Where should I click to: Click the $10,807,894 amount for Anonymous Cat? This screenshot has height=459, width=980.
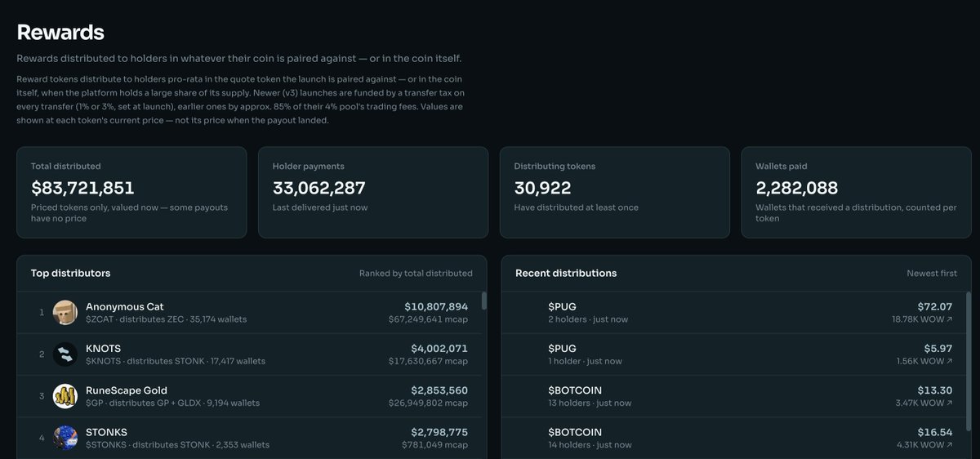(x=436, y=306)
